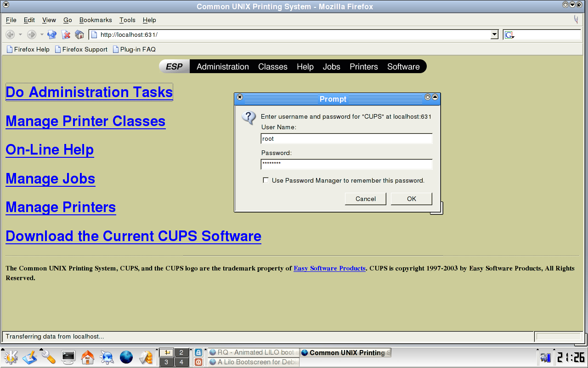Open Download the Current CUPS Software link
Viewport: 588px width, 368px height.
[134, 236]
